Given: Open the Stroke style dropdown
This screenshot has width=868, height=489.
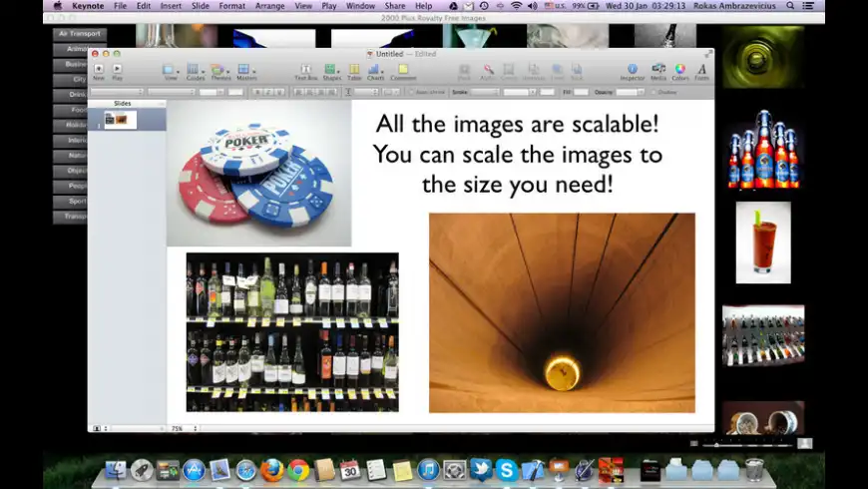Looking at the screenshot, I should pos(484,92).
